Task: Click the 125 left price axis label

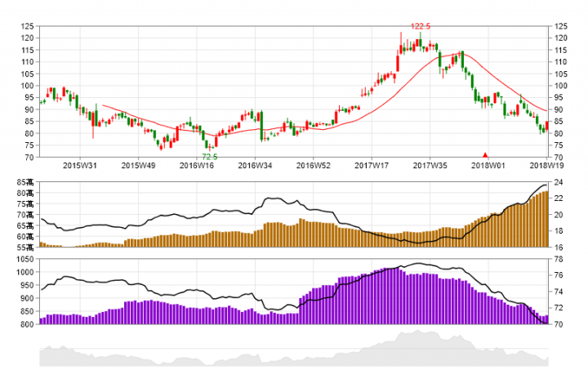Action: point(28,26)
